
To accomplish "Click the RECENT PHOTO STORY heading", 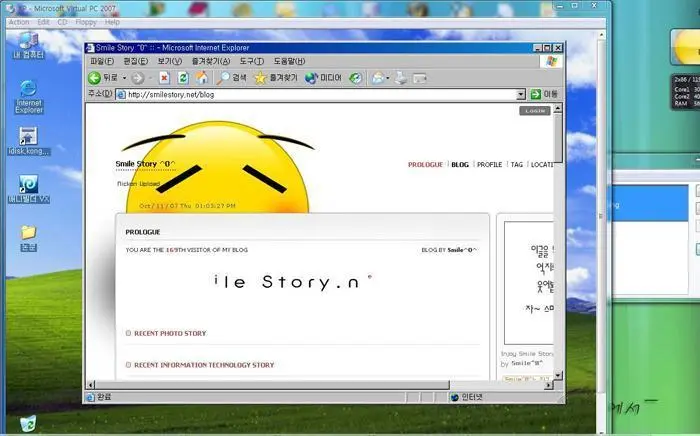I will [170, 333].
